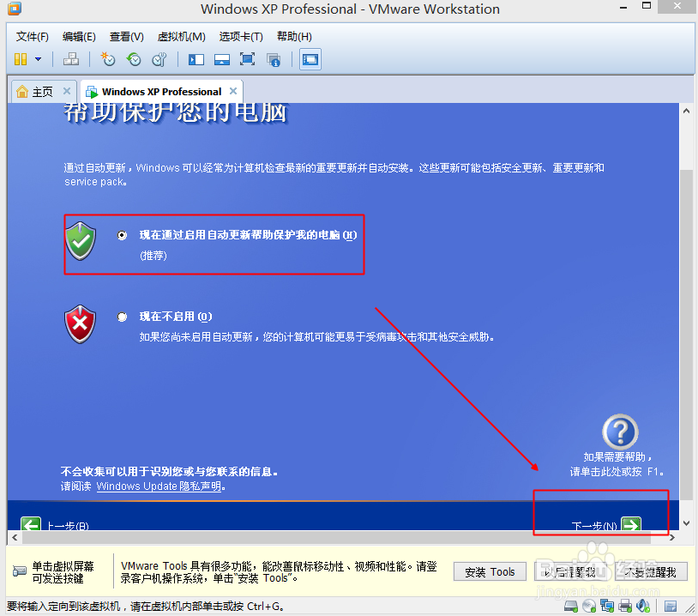698x616 pixels.
Task: Open the snapshot manager
Action: click(x=159, y=59)
